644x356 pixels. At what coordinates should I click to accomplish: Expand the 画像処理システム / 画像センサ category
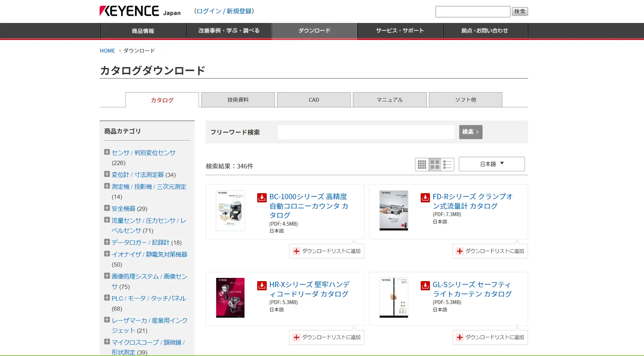[x=107, y=276]
